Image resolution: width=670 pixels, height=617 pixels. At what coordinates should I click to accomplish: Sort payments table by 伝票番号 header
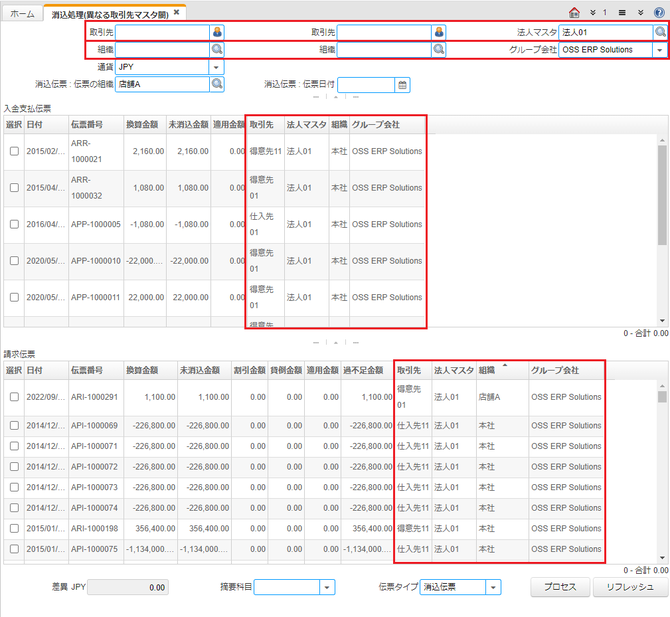coord(96,124)
